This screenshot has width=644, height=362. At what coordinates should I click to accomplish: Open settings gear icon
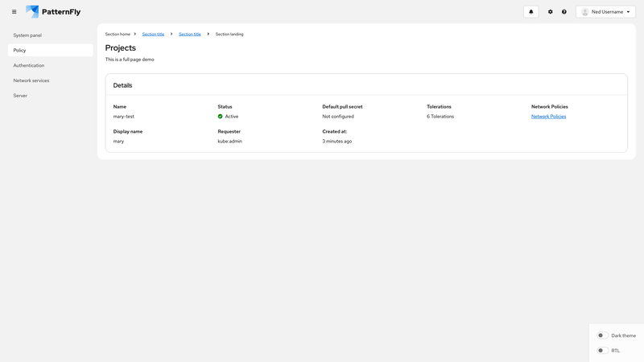(551, 12)
